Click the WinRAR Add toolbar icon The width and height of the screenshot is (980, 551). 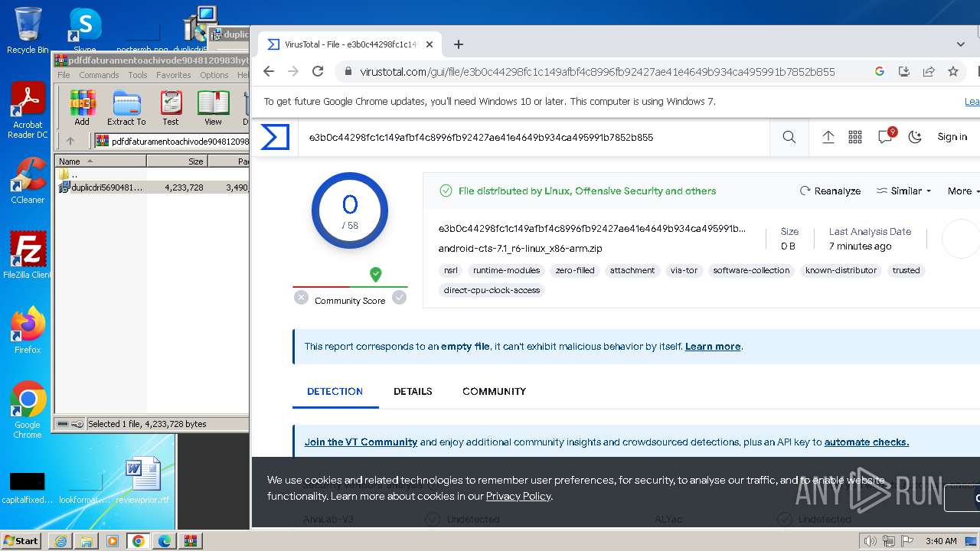coord(82,107)
